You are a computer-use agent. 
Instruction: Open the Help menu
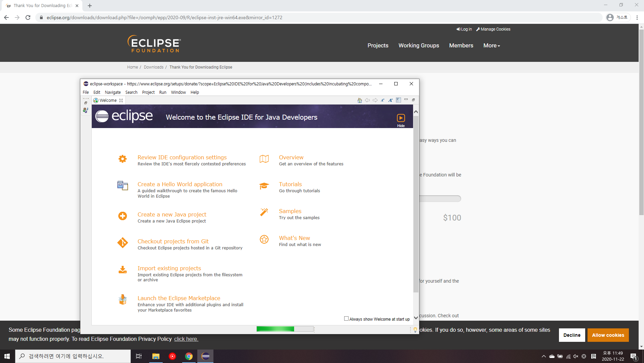coord(195,92)
